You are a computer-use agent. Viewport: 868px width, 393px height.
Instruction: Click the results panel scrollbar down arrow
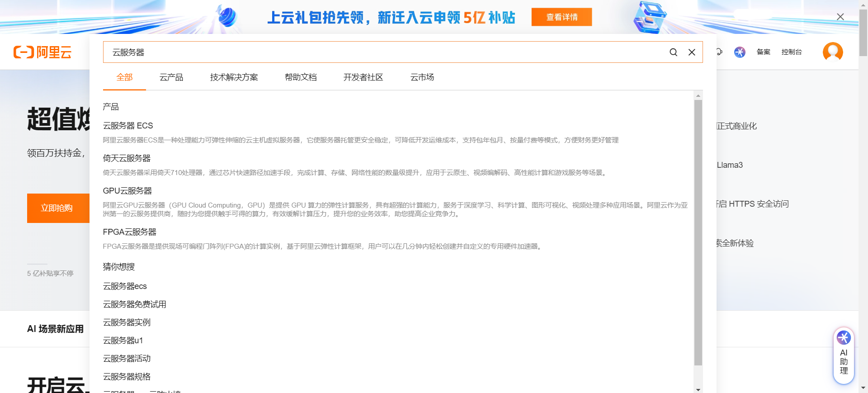pyautogui.click(x=698, y=389)
